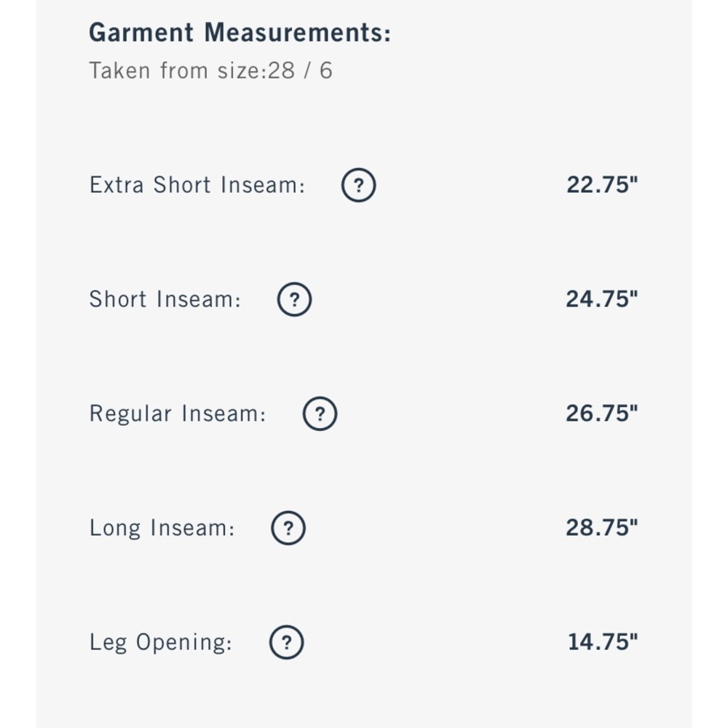The width and height of the screenshot is (728, 728).
Task: Click the size 28 / 6 value
Action: (x=300, y=71)
